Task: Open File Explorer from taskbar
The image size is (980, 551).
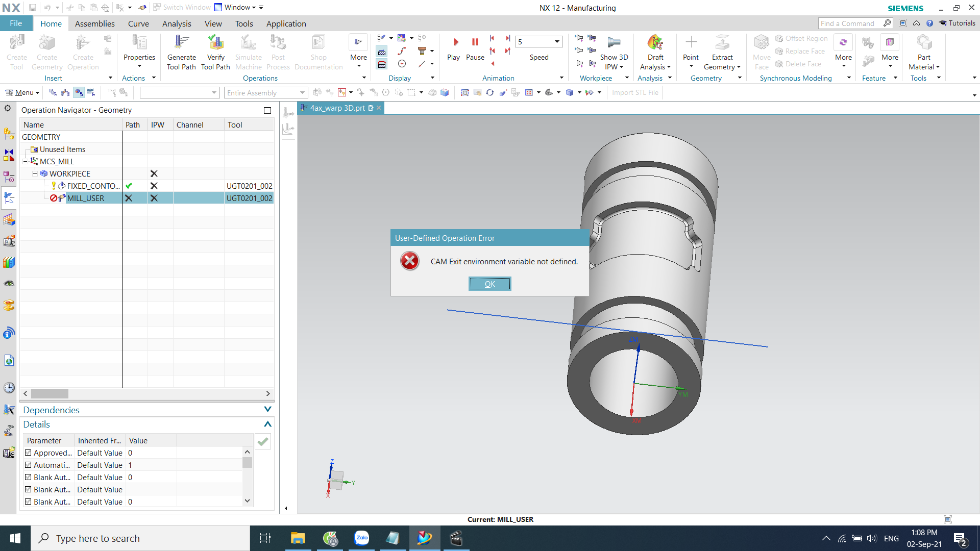Action: [x=298, y=538]
